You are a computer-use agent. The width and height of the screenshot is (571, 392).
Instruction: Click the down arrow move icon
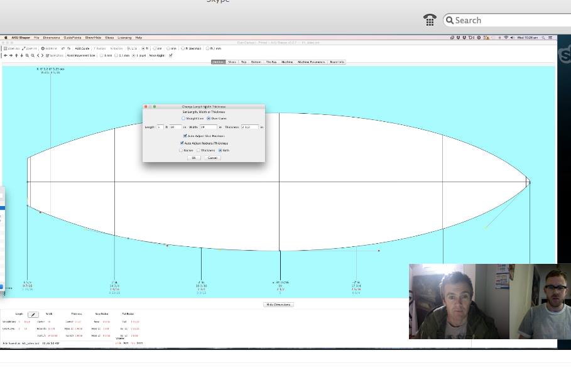pos(21,55)
